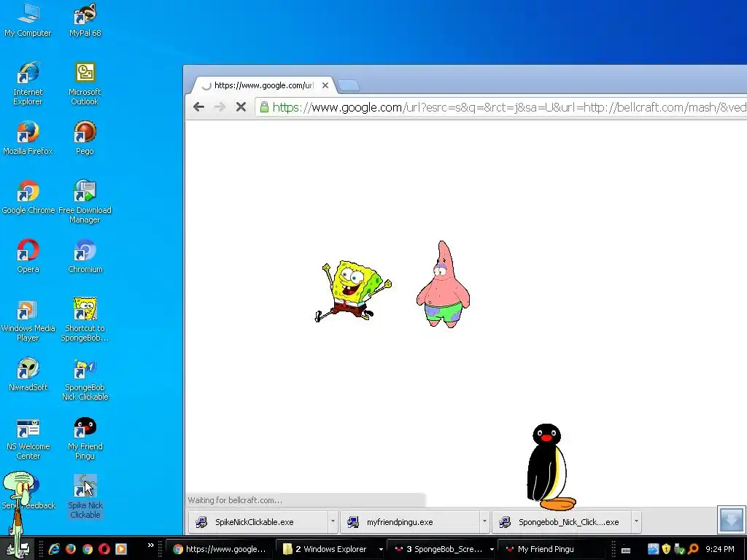The width and height of the screenshot is (747, 560).
Task: Expand the quick launch overflow chevron
Action: coord(150,545)
